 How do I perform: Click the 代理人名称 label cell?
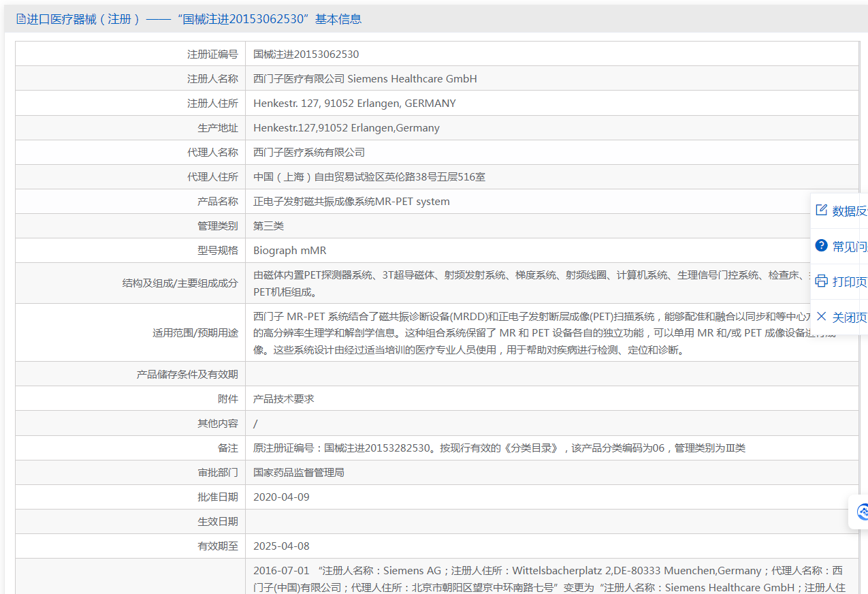(131, 152)
